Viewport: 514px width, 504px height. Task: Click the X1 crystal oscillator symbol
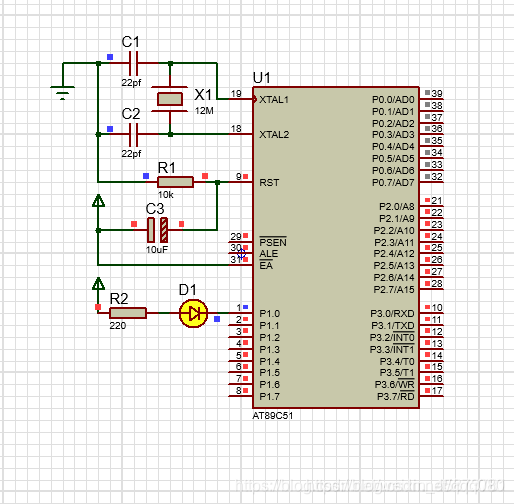pos(170,99)
